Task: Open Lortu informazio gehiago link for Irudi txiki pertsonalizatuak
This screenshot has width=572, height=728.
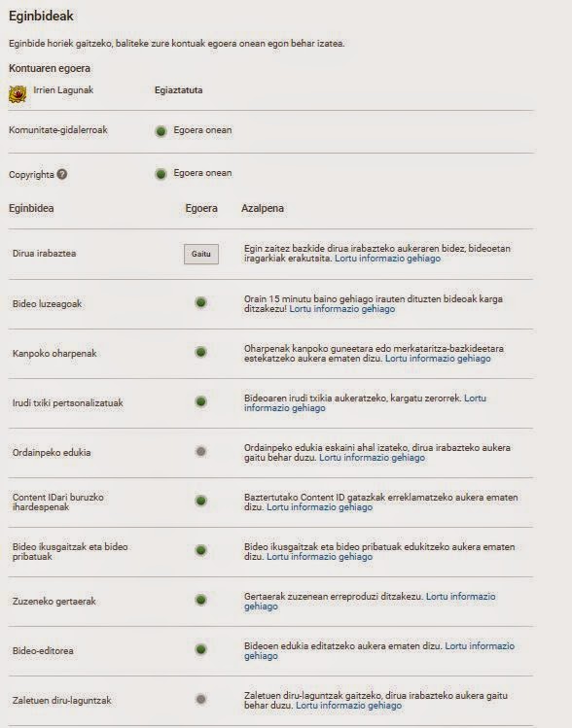Action: (x=365, y=403)
